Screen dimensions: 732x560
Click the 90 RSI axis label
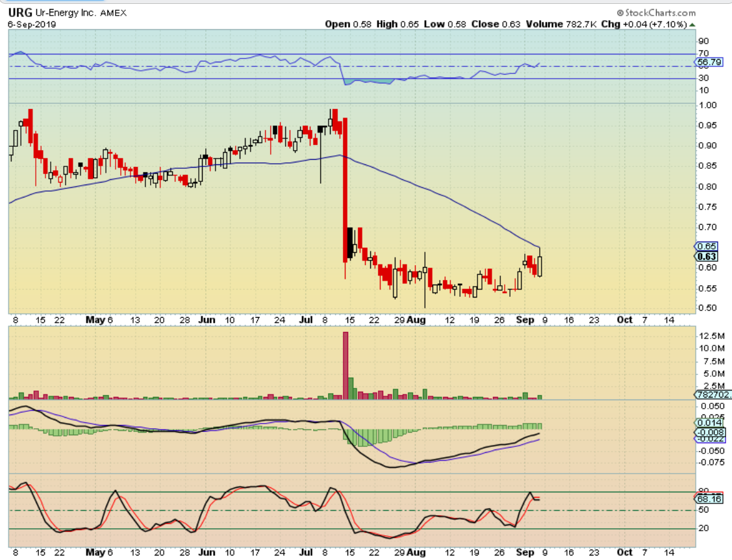click(x=703, y=41)
